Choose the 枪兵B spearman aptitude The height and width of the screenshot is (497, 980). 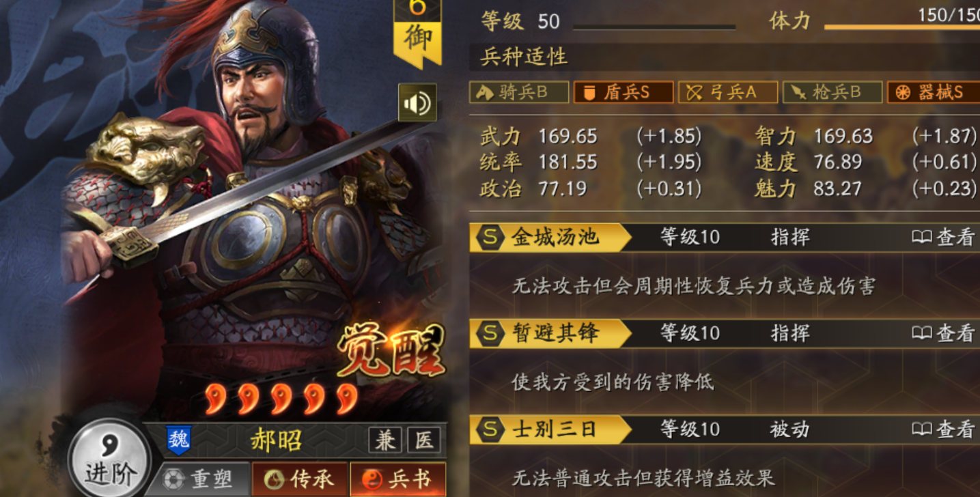pos(832,92)
